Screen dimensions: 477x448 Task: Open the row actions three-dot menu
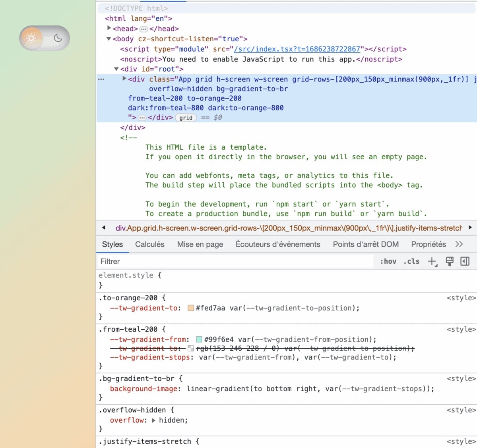[x=101, y=79]
